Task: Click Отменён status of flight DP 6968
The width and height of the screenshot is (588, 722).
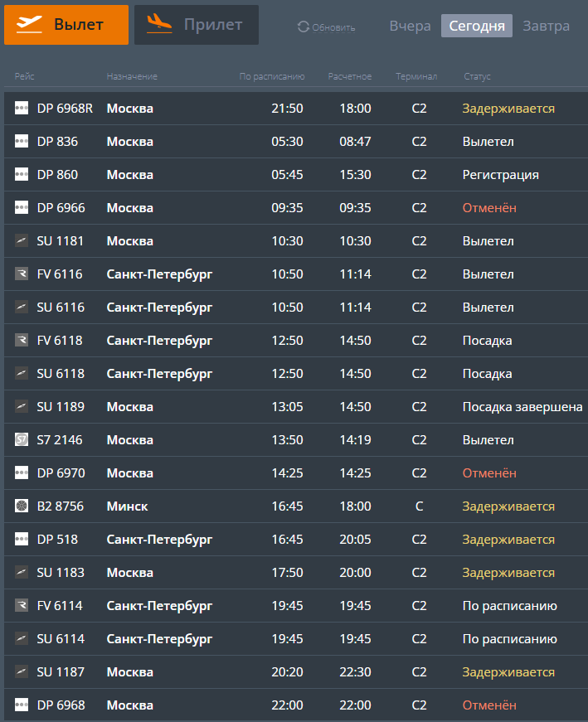Action: click(489, 705)
